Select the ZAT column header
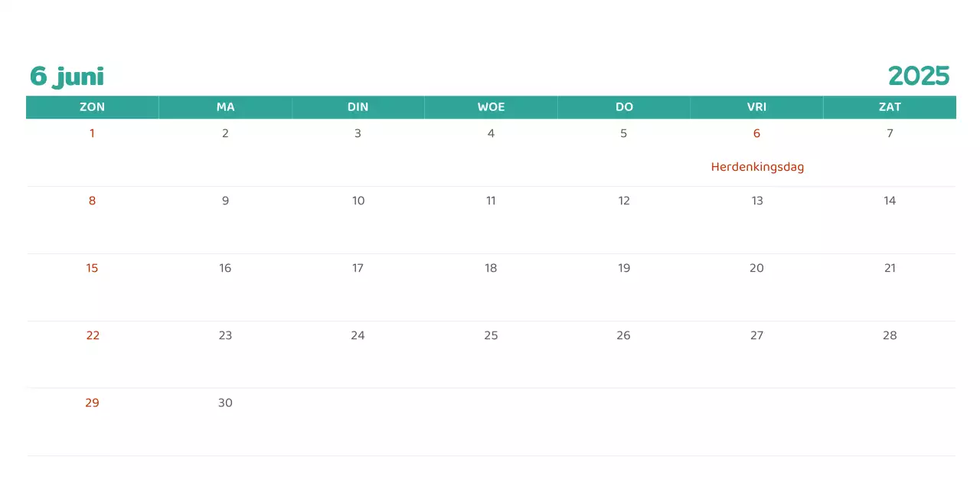The image size is (980, 480). pos(890,107)
